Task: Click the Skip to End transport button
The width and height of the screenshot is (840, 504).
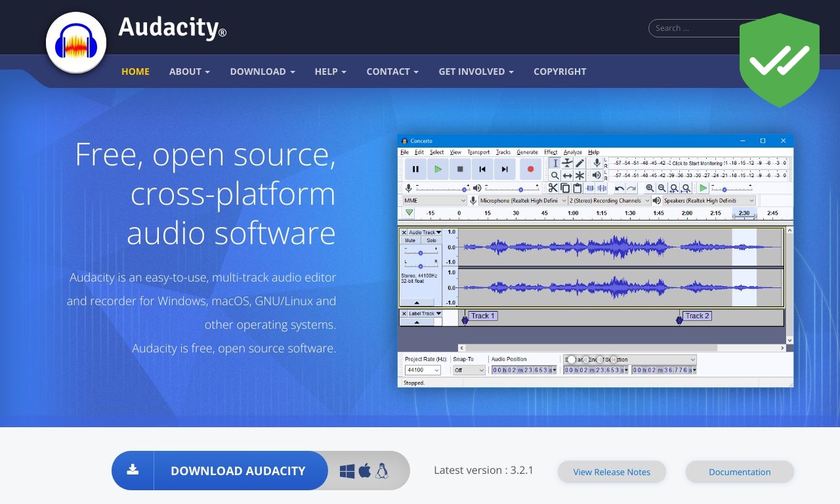Action: coord(505,169)
